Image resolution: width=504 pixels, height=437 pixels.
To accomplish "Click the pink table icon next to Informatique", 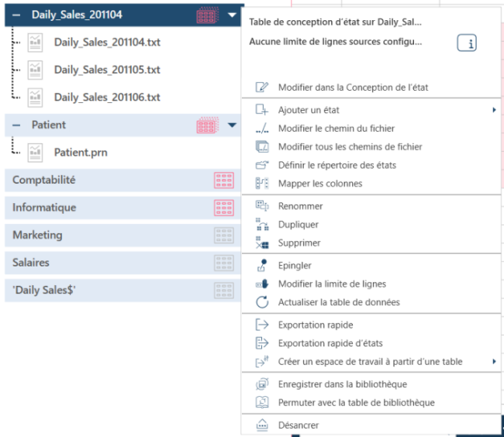I will coord(223,208).
